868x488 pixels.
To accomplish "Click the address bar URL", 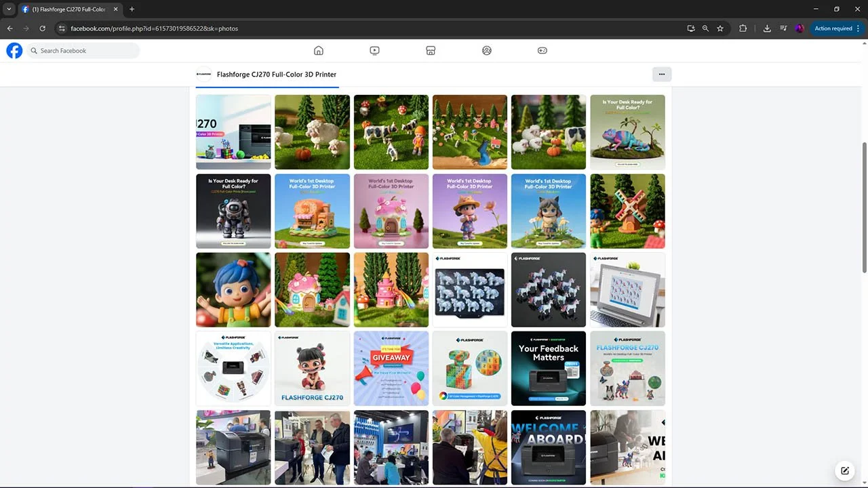I will (x=154, y=28).
